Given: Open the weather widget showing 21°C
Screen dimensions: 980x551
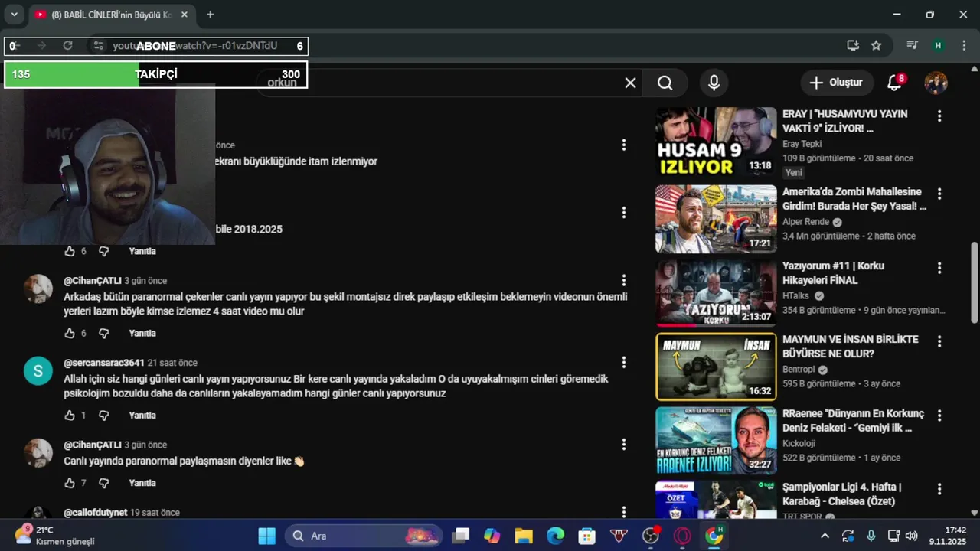Looking at the screenshot, I should [55, 536].
